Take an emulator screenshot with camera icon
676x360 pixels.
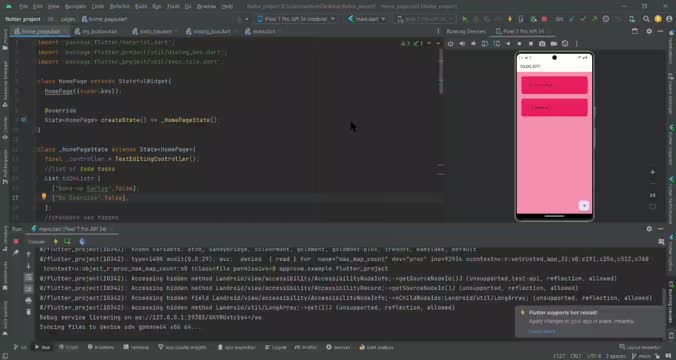(x=542, y=44)
